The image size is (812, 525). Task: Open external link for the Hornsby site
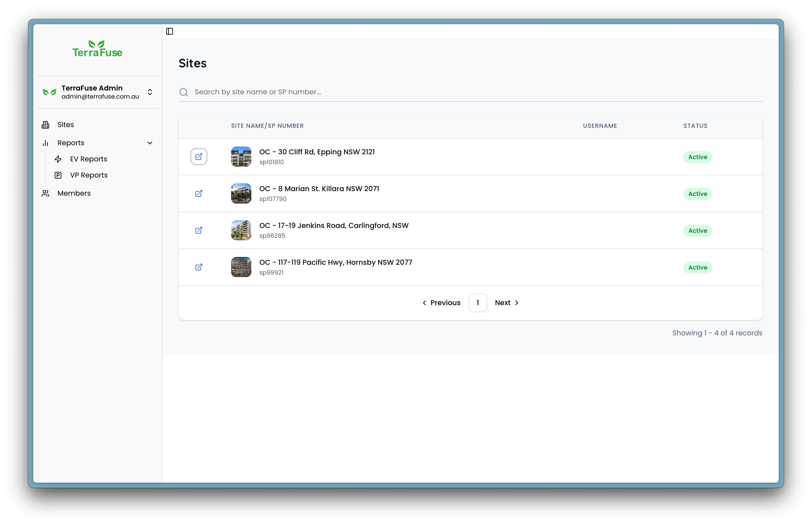(199, 267)
